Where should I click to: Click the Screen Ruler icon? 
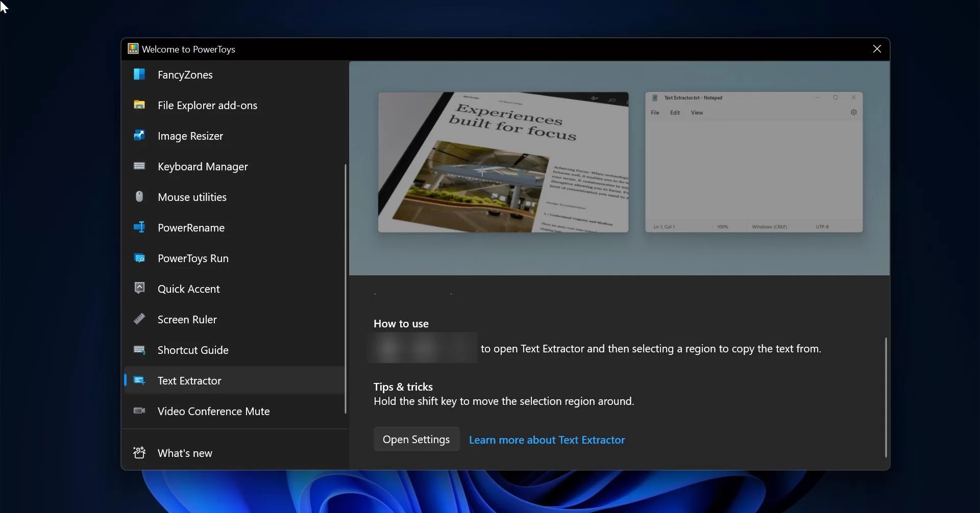tap(139, 319)
